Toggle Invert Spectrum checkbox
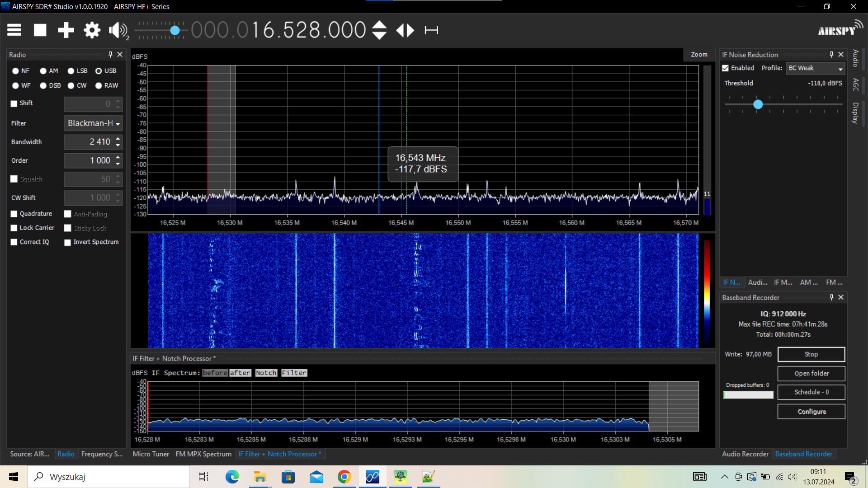 point(68,243)
